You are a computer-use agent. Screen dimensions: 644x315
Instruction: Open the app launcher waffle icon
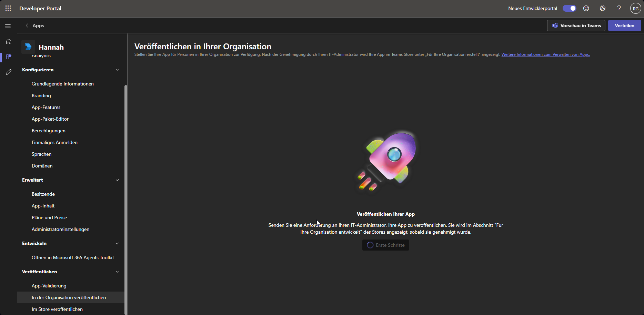click(x=8, y=8)
